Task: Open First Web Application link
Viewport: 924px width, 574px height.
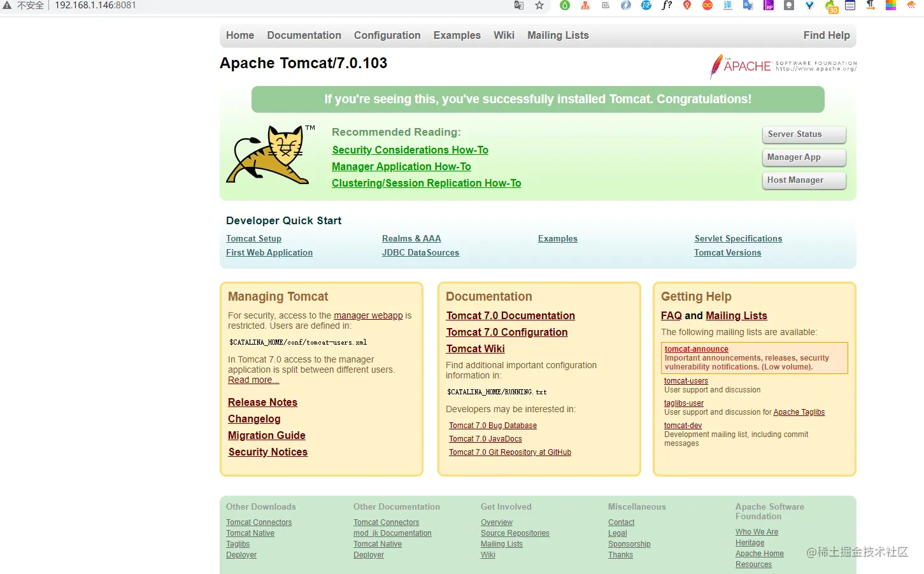Action: pyautogui.click(x=269, y=253)
